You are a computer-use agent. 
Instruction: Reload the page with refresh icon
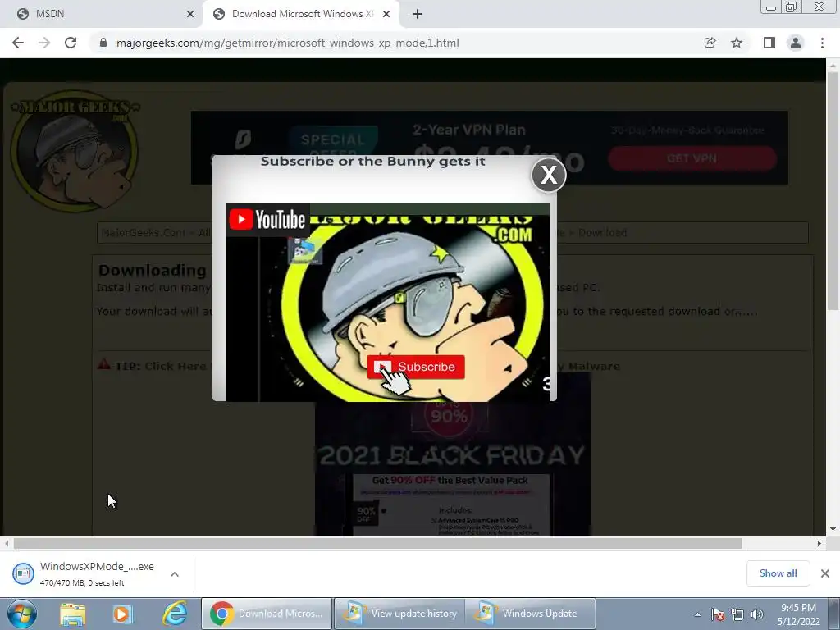[71, 43]
